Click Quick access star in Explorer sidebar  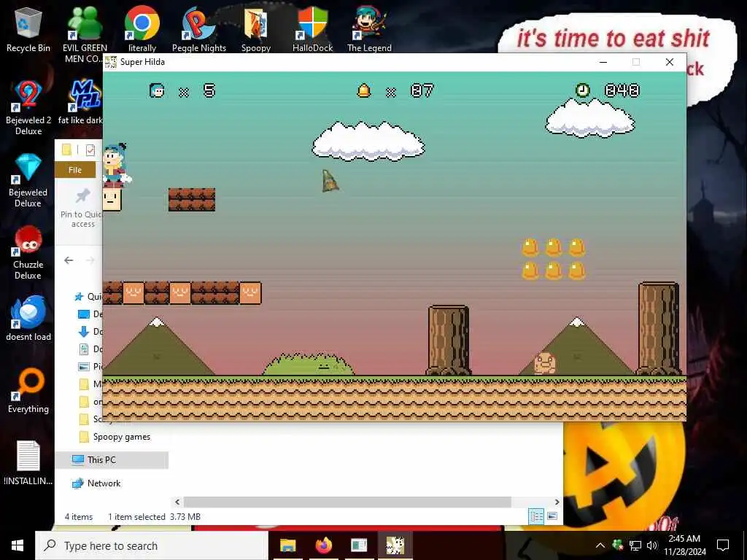tap(79, 297)
